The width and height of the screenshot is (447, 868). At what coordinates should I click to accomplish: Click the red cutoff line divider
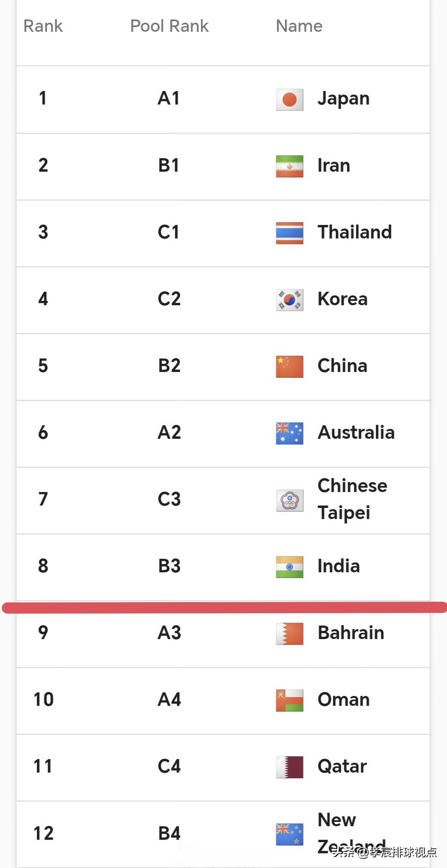(225, 607)
